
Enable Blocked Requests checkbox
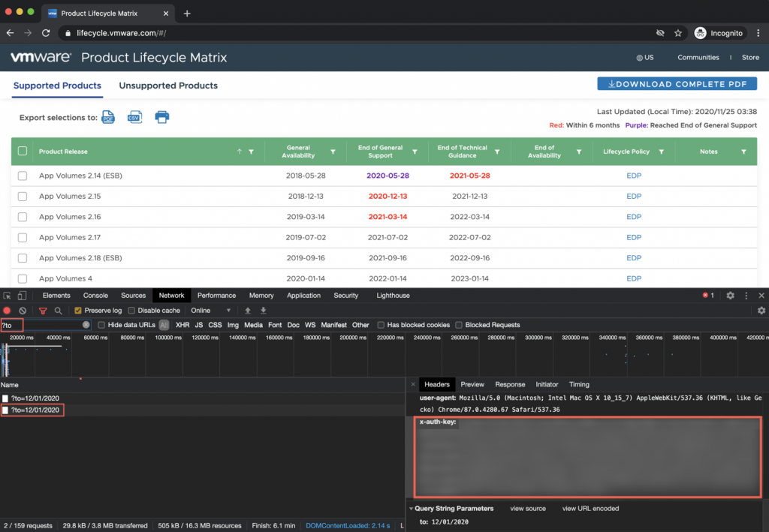[459, 325]
